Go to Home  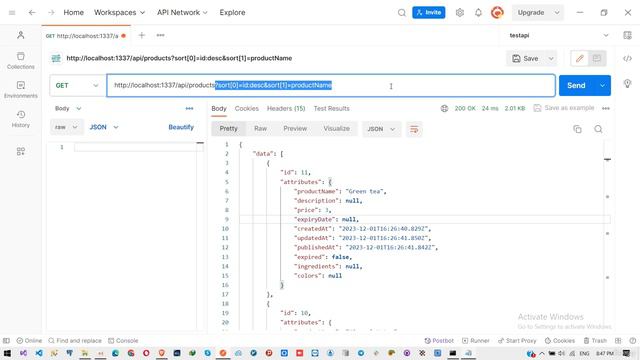point(73,13)
